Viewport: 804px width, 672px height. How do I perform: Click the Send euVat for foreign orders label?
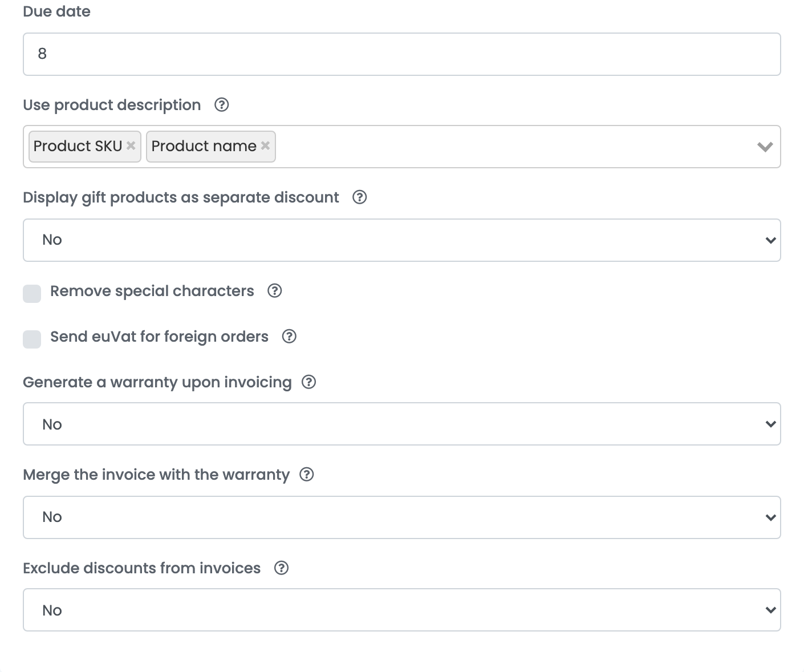[159, 337]
